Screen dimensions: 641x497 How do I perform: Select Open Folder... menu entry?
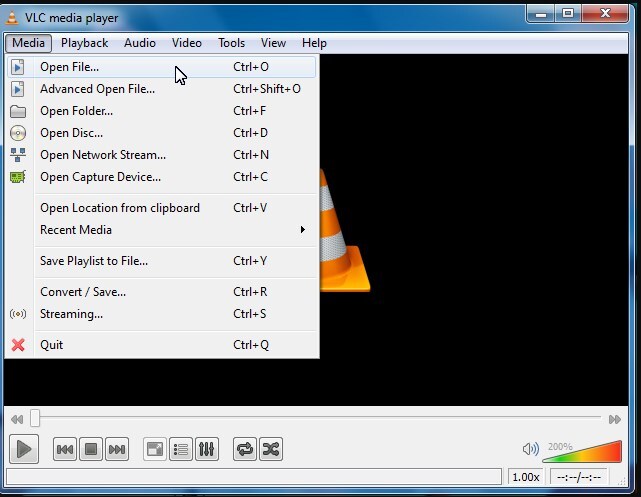coord(162,111)
